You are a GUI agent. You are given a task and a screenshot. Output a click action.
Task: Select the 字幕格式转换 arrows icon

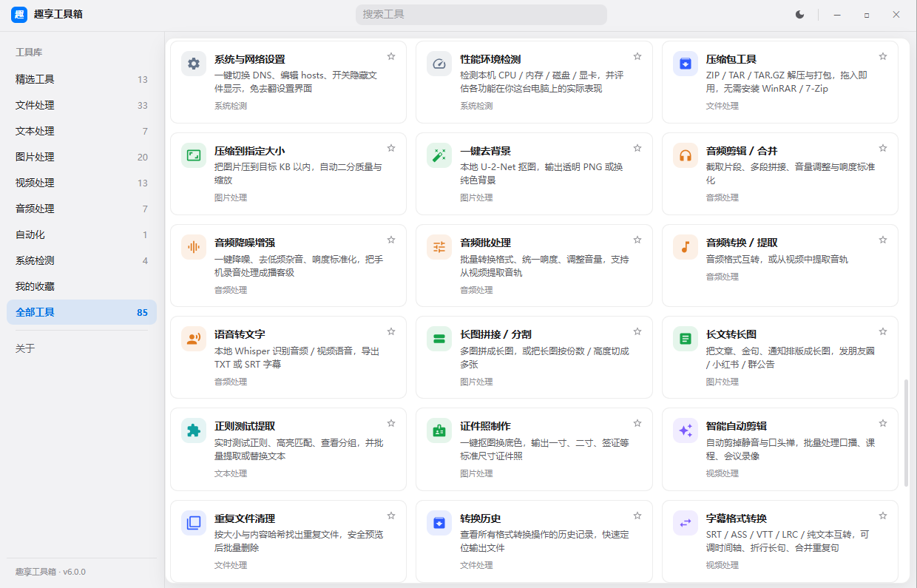tap(686, 523)
